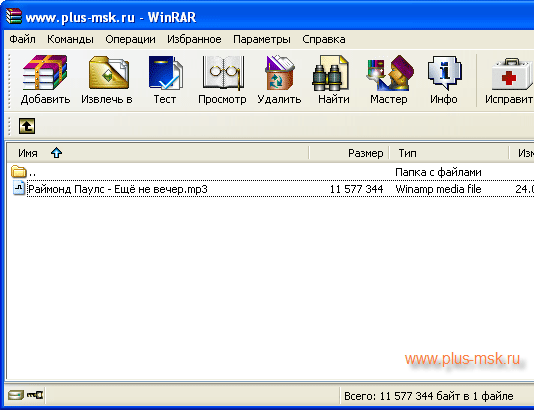Sort by the modified date column header
534x410 pixels.
point(522,153)
